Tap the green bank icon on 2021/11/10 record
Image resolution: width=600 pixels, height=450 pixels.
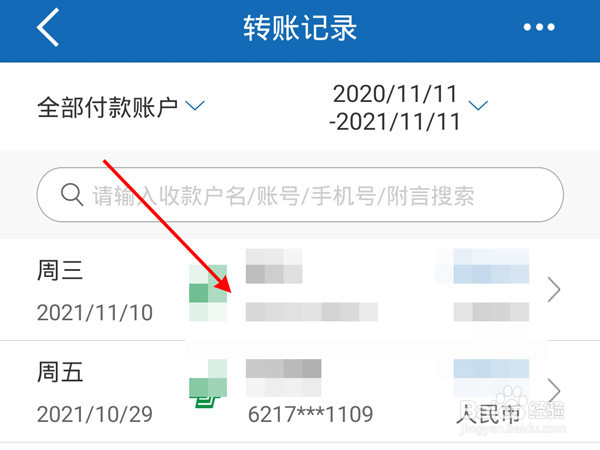(x=208, y=293)
